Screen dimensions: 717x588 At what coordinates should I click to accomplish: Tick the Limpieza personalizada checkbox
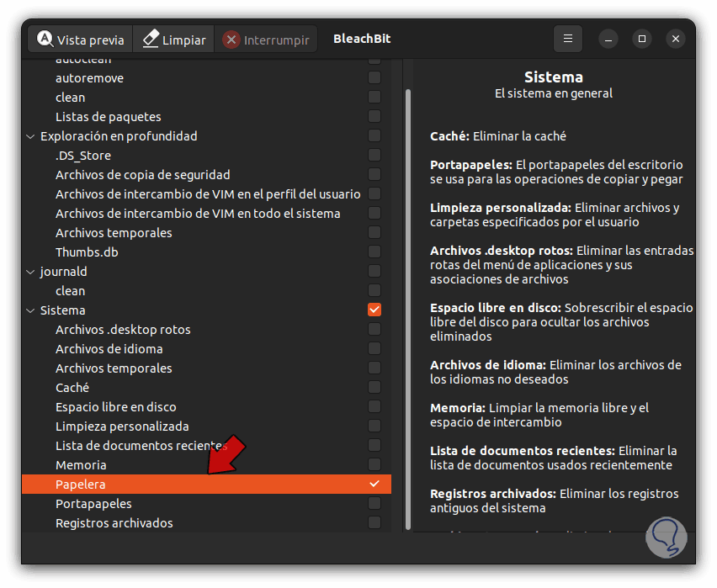click(x=374, y=426)
